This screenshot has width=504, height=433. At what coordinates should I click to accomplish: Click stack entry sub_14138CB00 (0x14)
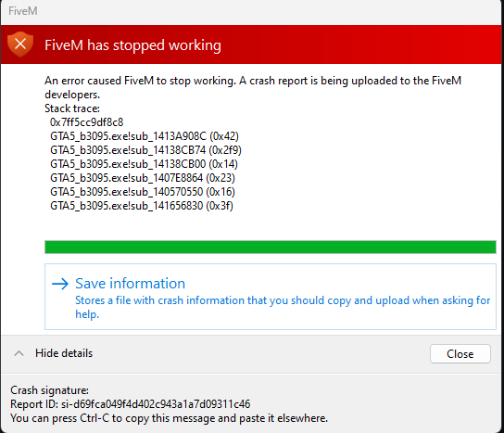pos(144,164)
